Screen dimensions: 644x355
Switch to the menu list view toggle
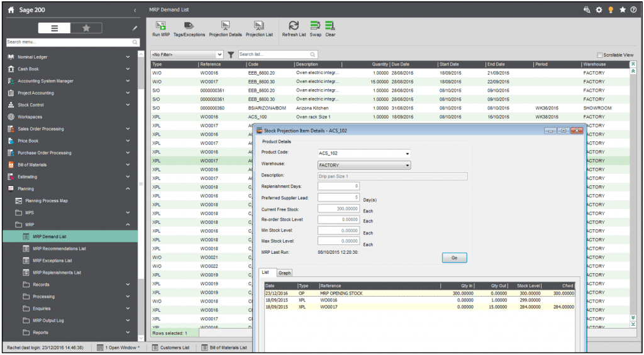point(54,28)
